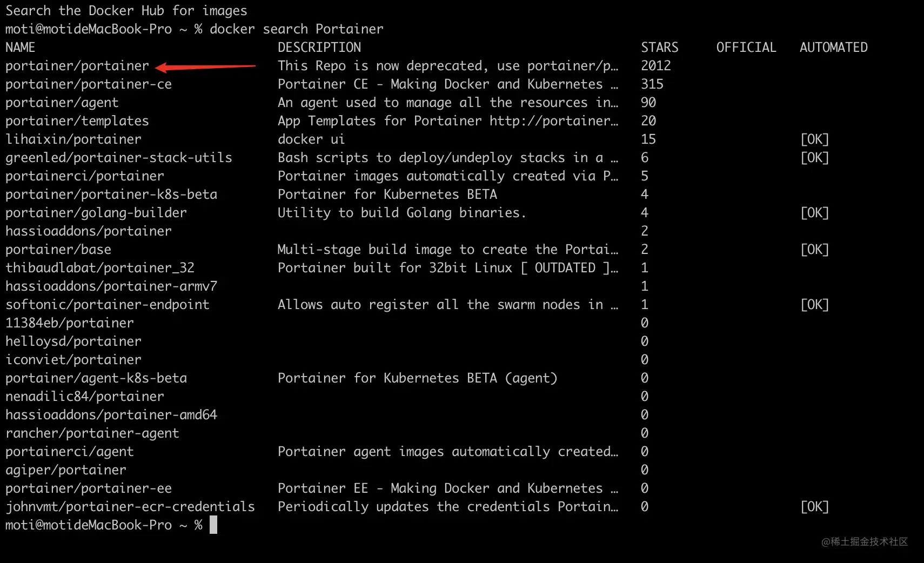This screenshot has height=563, width=924.
Task: Click the portainer/portainer-ee entry
Action: 89,488
